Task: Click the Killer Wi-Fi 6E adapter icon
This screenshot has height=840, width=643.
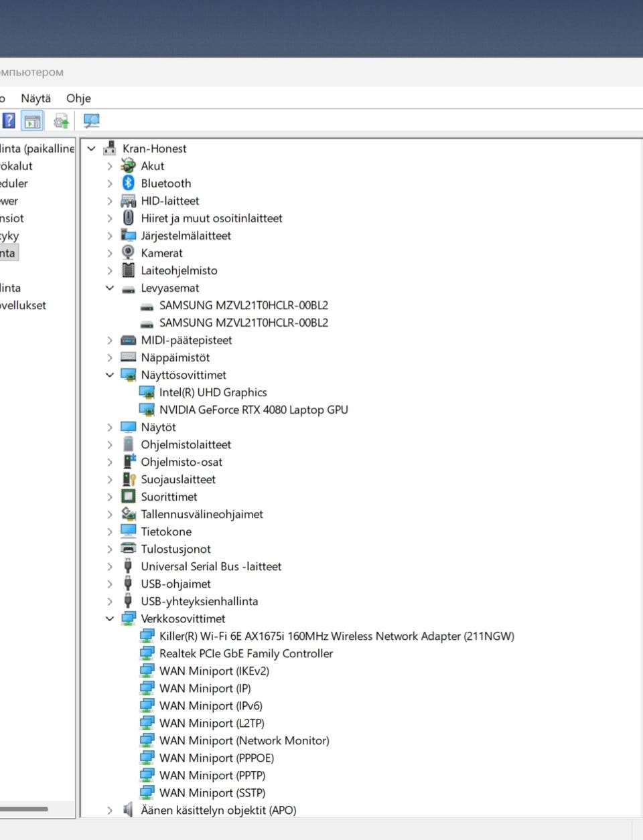Action: [147, 635]
